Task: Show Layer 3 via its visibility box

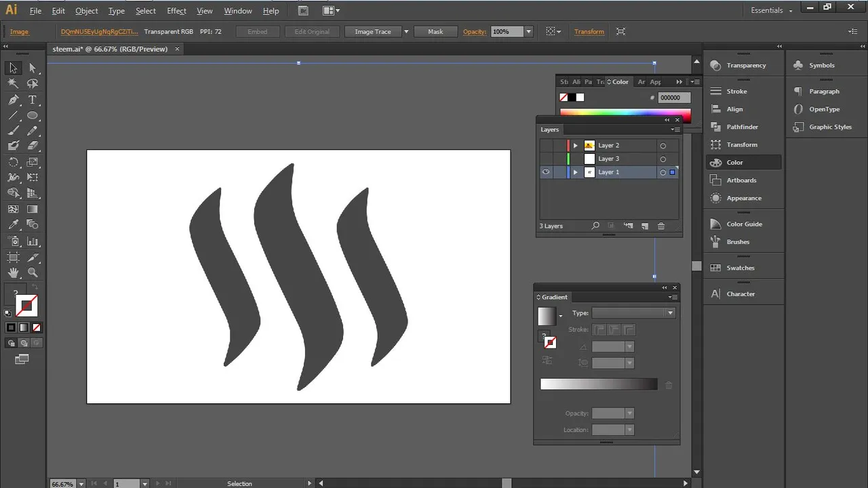Action: [x=546, y=159]
